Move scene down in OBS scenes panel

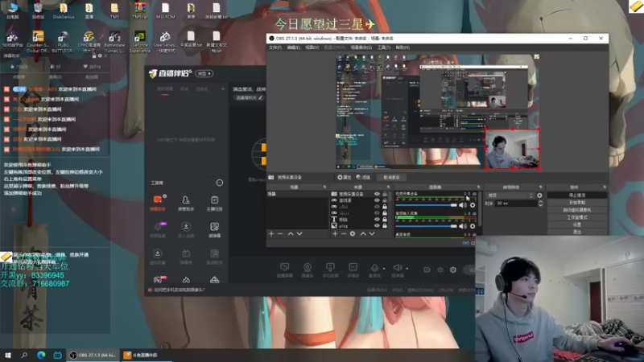click(299, 233)
